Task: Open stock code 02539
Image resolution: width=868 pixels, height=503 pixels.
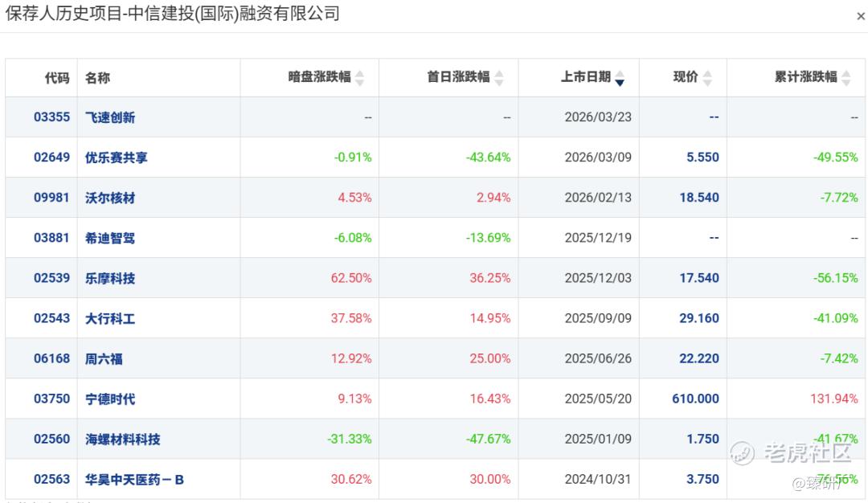Action: coord(51,278)
